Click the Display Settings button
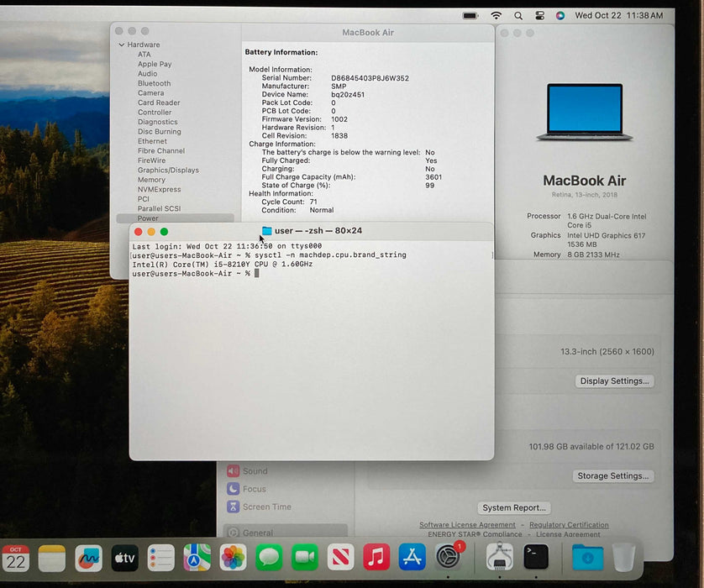This screenshot has width=704, height=588. [615, 381]
